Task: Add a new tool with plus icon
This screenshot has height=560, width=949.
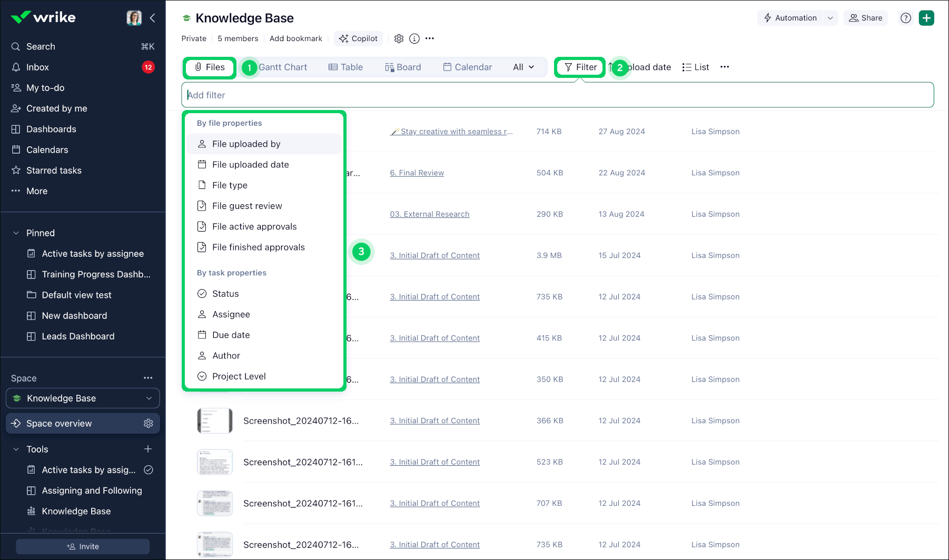Action: pos(148,449)
